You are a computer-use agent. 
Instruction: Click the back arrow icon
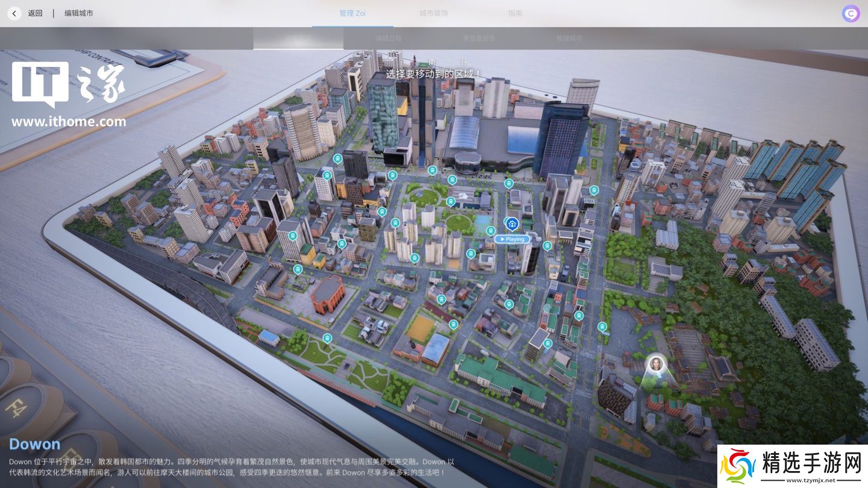(14, 13)
